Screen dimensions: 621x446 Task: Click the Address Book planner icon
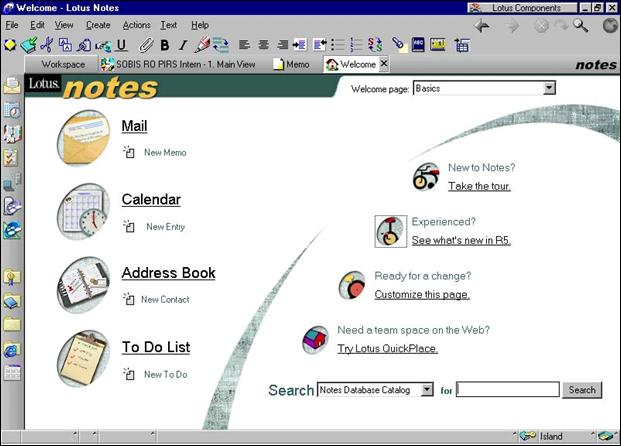pyautogui.click(x=83, y=283)
